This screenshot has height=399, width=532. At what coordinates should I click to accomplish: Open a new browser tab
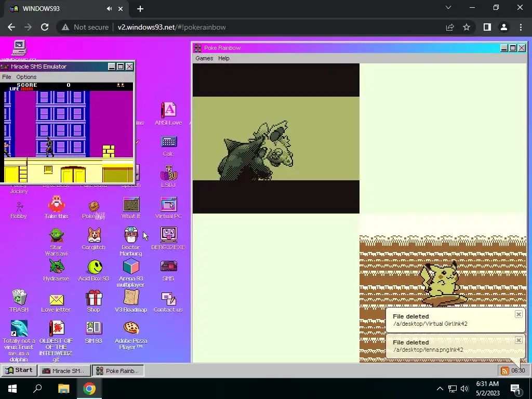[x=140, y=9]
